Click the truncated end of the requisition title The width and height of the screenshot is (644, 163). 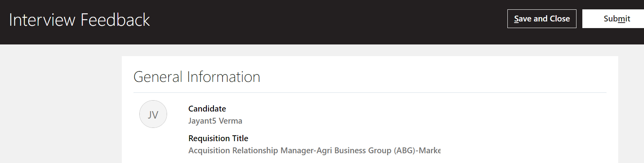429,151
